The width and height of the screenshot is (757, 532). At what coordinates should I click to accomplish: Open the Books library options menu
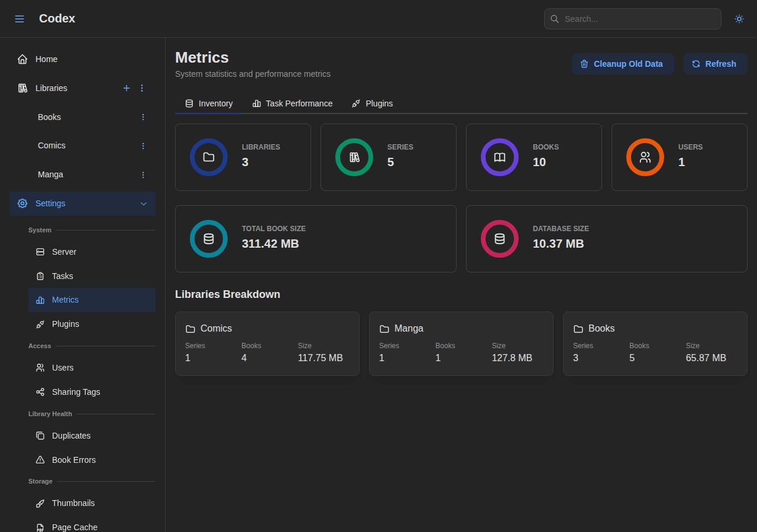tap(143, 117)
